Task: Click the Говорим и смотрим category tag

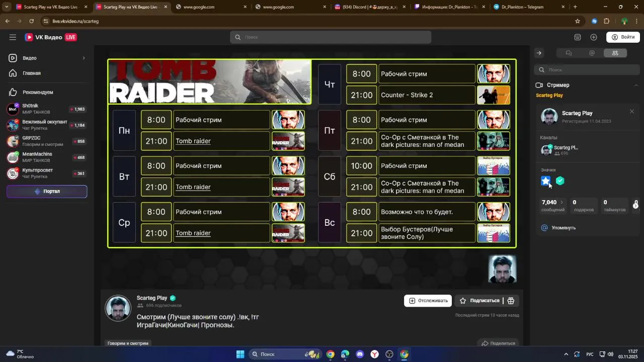Action: (128, 343)
